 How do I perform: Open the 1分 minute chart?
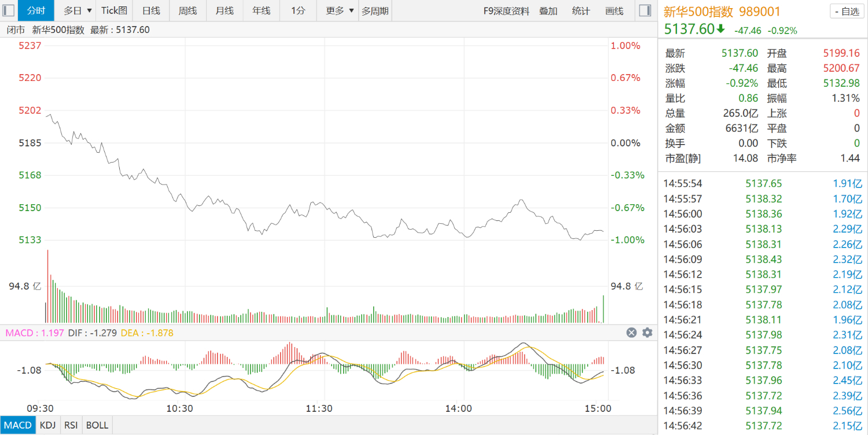(298, 11)
